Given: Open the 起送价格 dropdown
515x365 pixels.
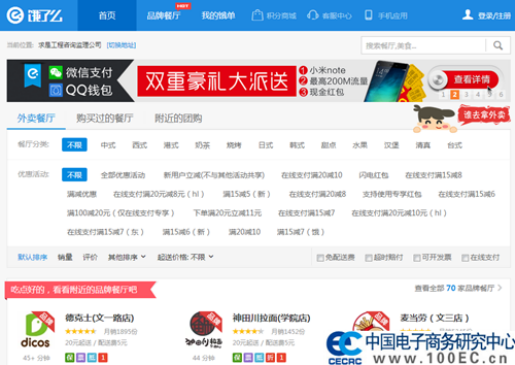Looking at the screenshot, I should pyautogui.click(x=185, y=257).
